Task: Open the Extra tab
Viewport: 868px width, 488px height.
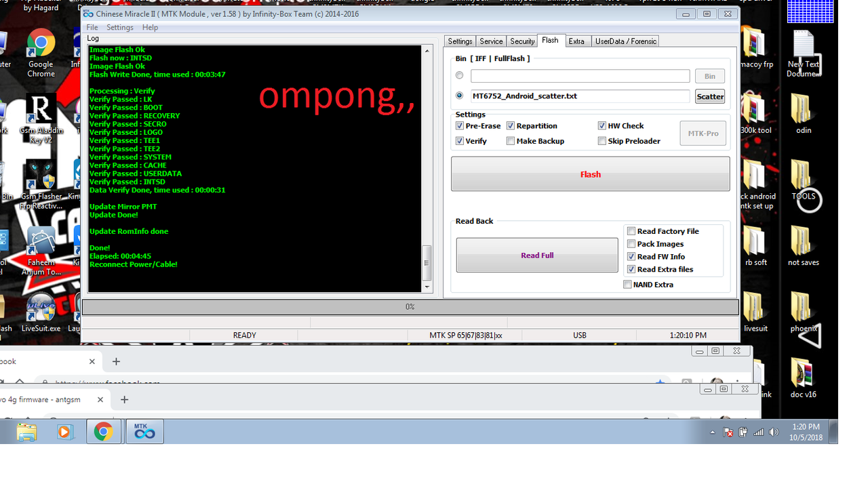Action: [x=576, y=41]
